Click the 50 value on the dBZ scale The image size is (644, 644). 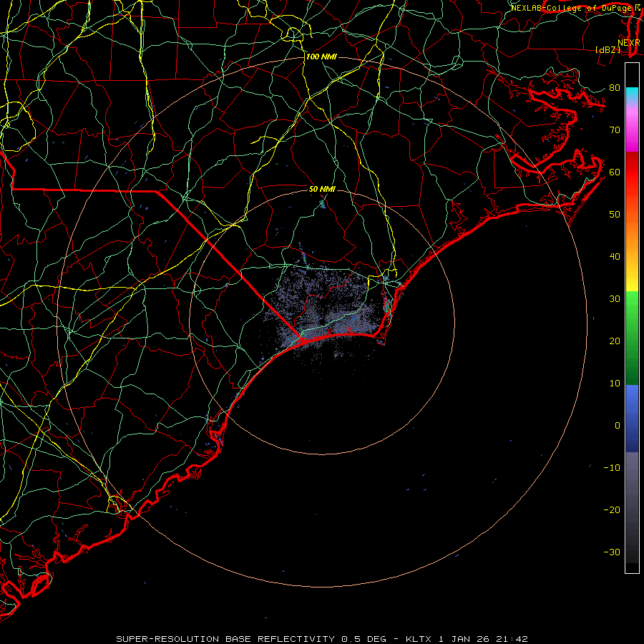(x=615, y=215)
